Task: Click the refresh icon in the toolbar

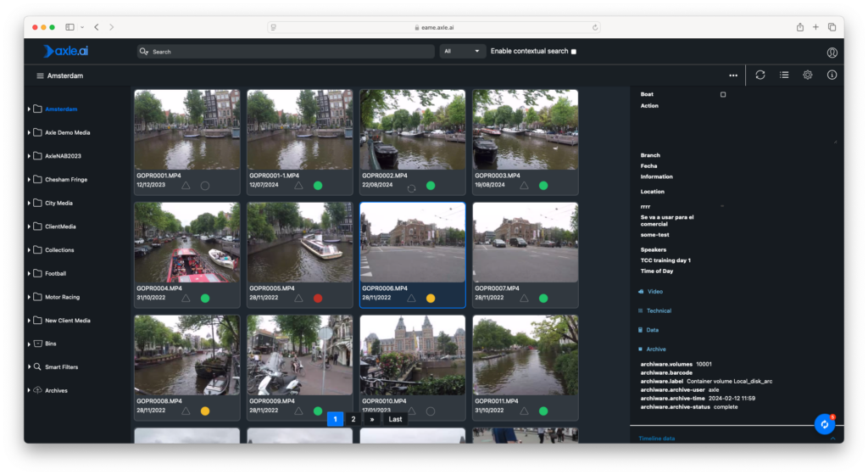Action: [x=760, y=75]
